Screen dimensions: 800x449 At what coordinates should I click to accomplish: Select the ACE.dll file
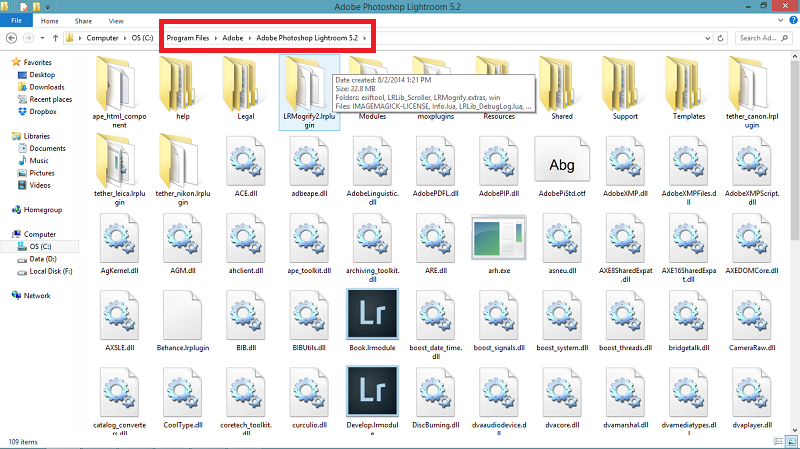[x=245, y=166]
